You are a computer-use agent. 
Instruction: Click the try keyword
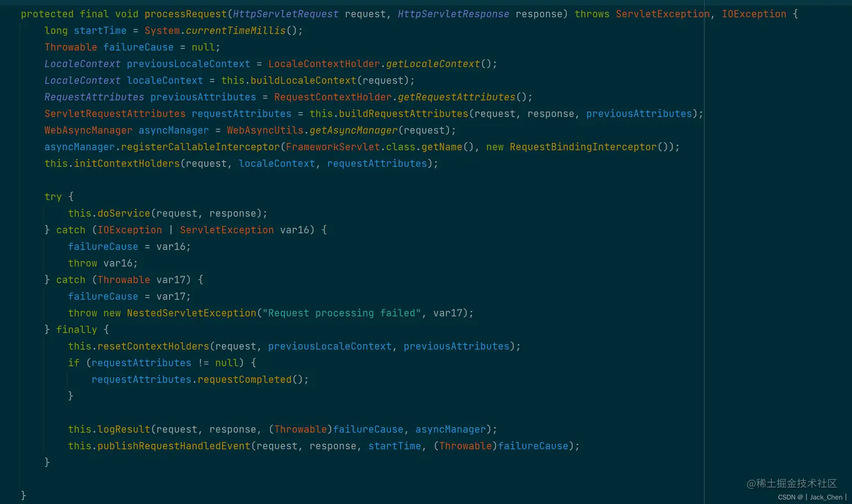pos(53,197)
